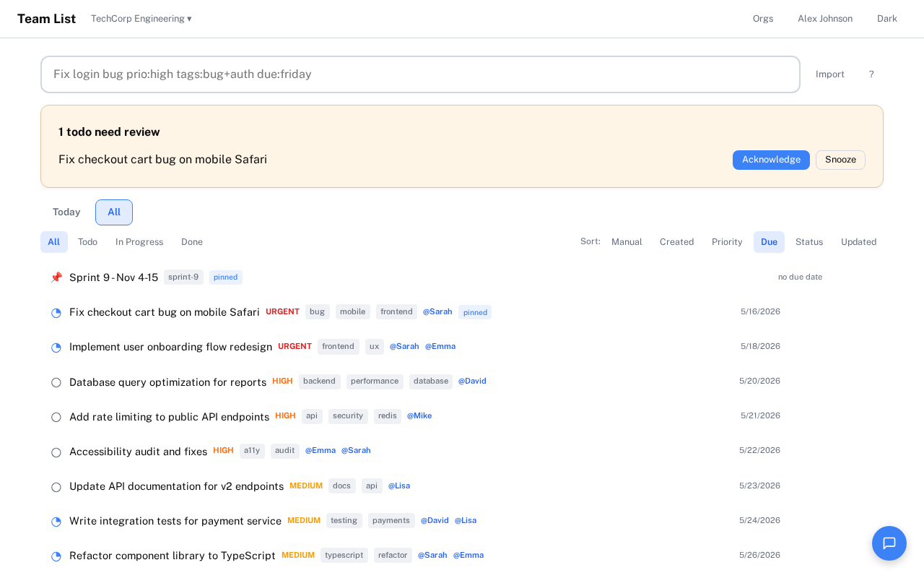Focus the new todo input field
This screenshot has height=578, width=924.
point(420,74)
